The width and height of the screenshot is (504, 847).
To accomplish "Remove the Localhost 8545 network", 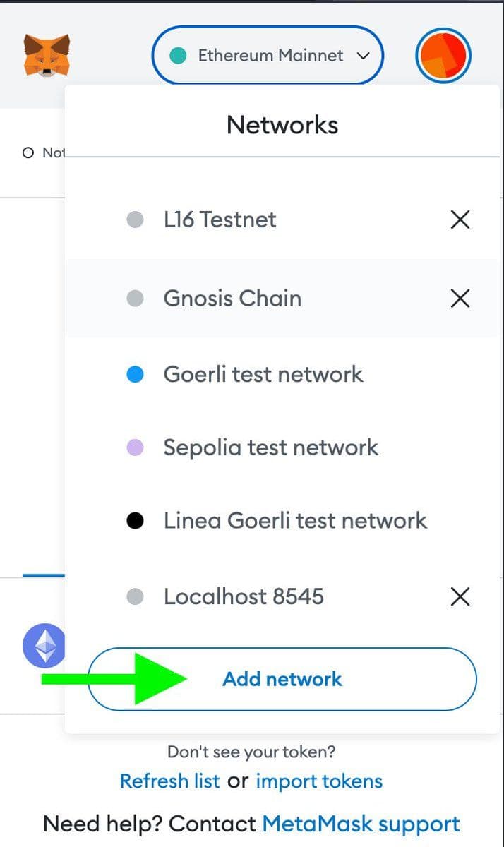I will [460, 597].
